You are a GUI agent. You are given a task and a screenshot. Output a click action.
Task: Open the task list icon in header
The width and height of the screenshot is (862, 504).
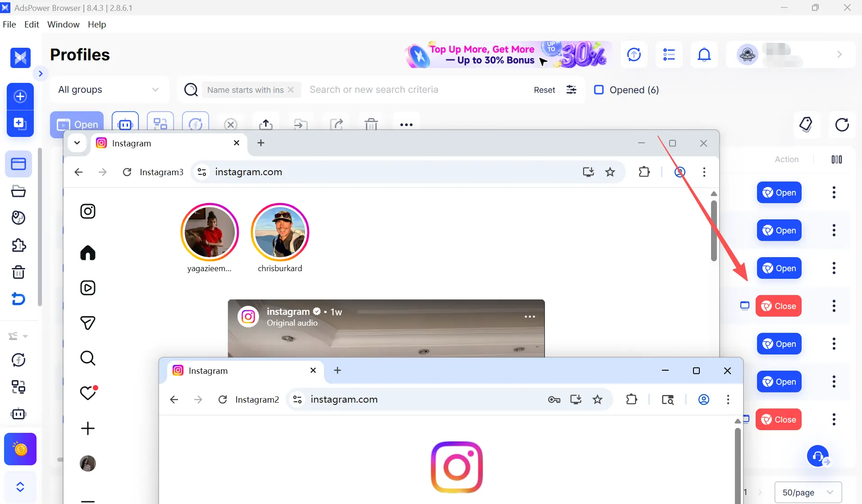pos(669,54)
